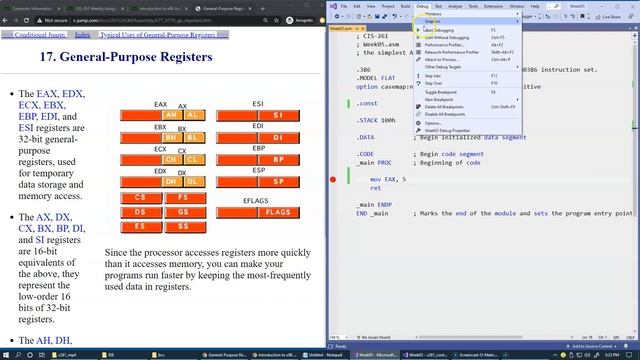Choose Delete All Breakpoints entry

click(x=467, y=107)
